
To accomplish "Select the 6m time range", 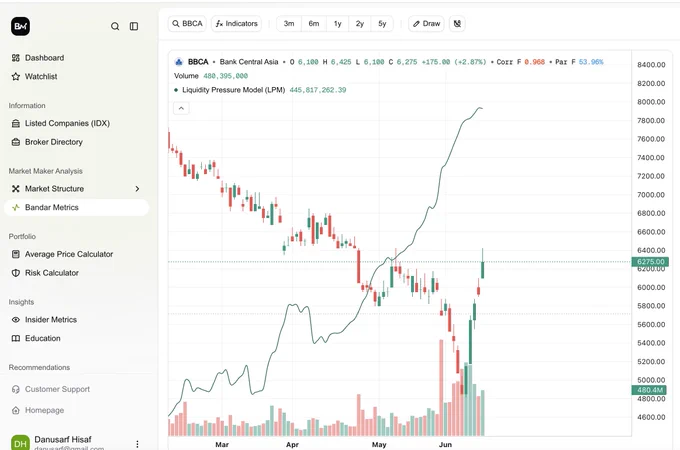I will tap(314, 23).
